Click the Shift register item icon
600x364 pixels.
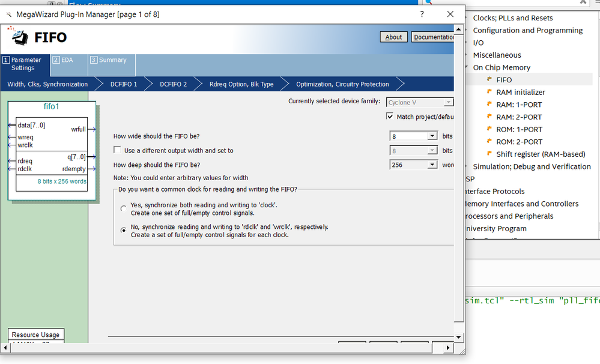tap(489, 153)
